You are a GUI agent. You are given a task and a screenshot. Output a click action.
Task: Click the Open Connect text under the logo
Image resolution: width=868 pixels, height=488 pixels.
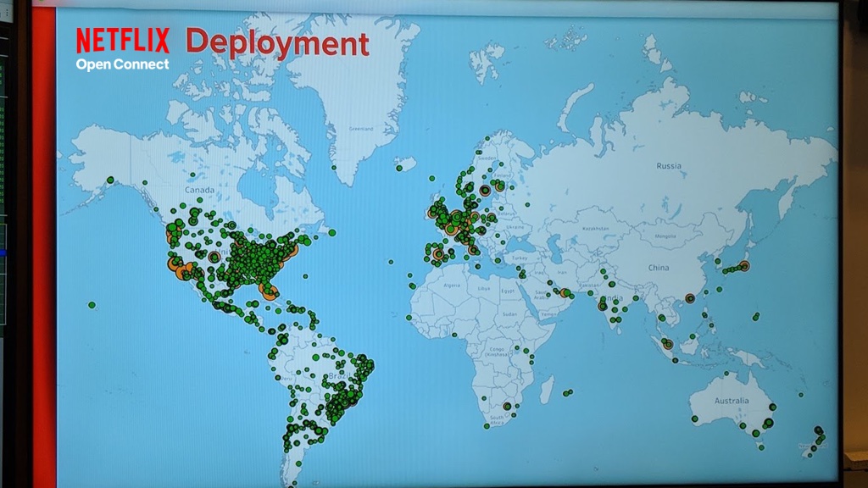[x=122, y=64]
